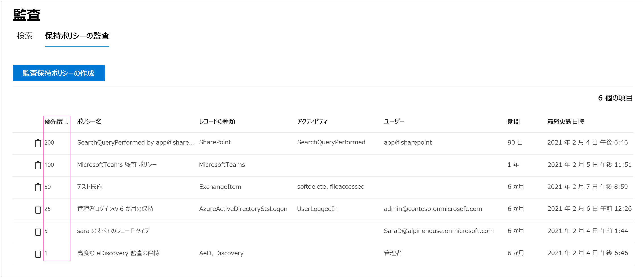Click the date 2021 年 2 月 5 日 午後 11:51

[x=589, y=164]
